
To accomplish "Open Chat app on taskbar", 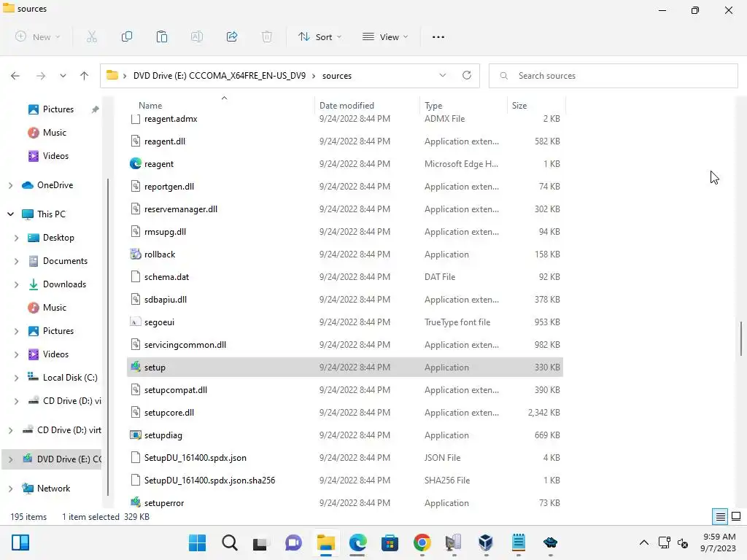I will pyautogui.click(x=293, y=542).
